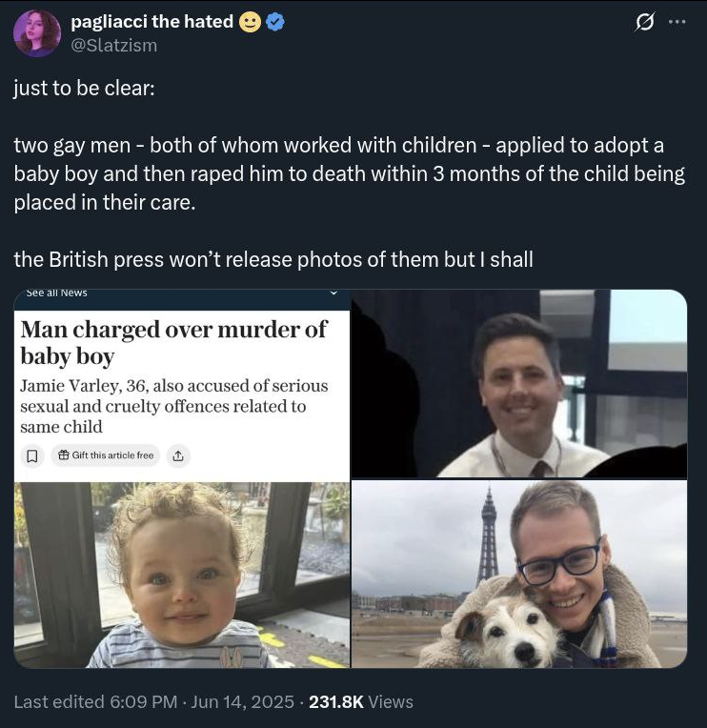Expand the chevron in the news header
This screenshot has height=728, width=707.
(333, 293)
